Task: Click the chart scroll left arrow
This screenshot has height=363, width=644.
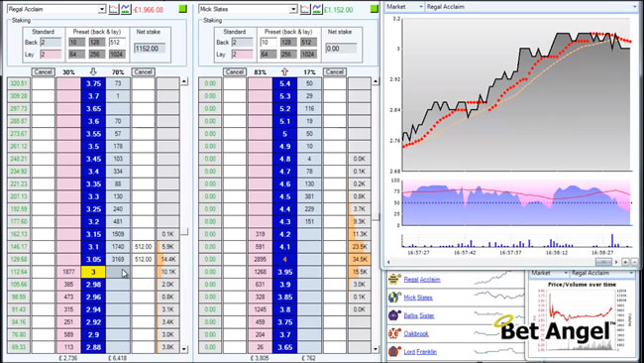Action: [388, 262]
